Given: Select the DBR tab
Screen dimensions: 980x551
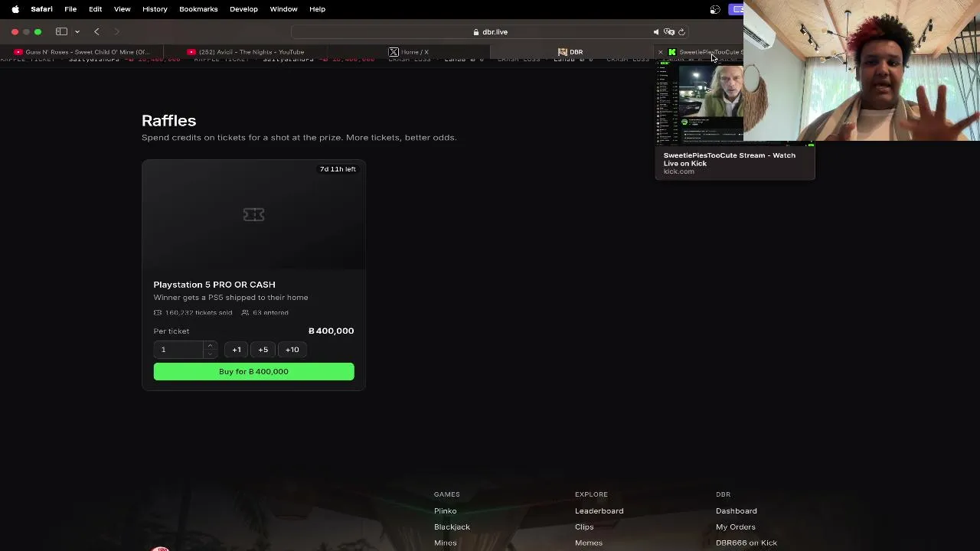Looking at the screenshot, I should (x=570, y=52).
